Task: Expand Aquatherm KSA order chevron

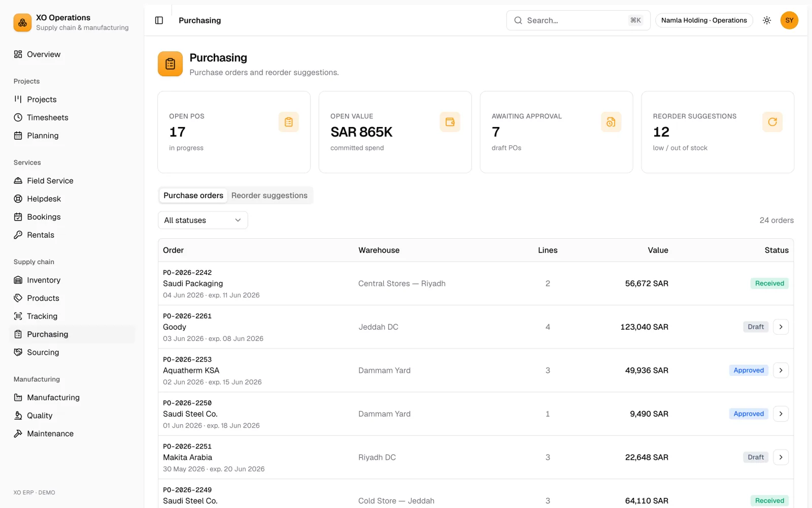Action: tap(781, 370)
